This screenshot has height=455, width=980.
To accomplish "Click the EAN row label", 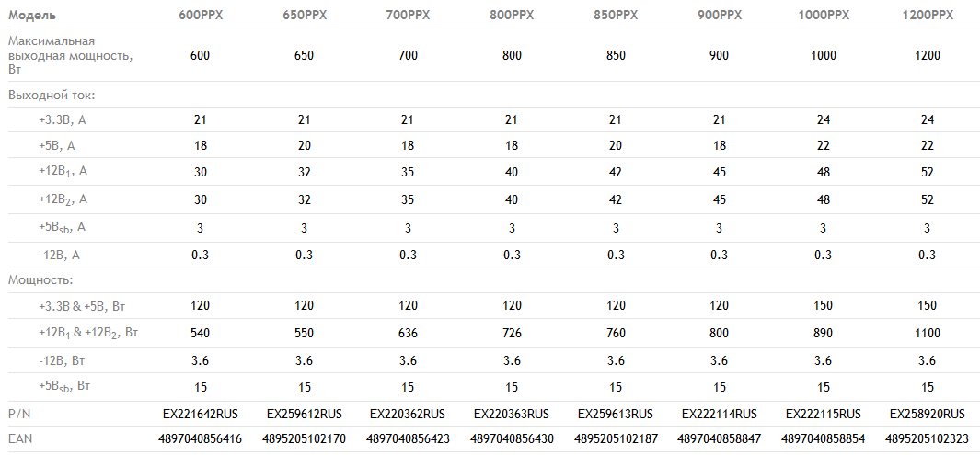I will pyautogui.click(x=19, y=438).
